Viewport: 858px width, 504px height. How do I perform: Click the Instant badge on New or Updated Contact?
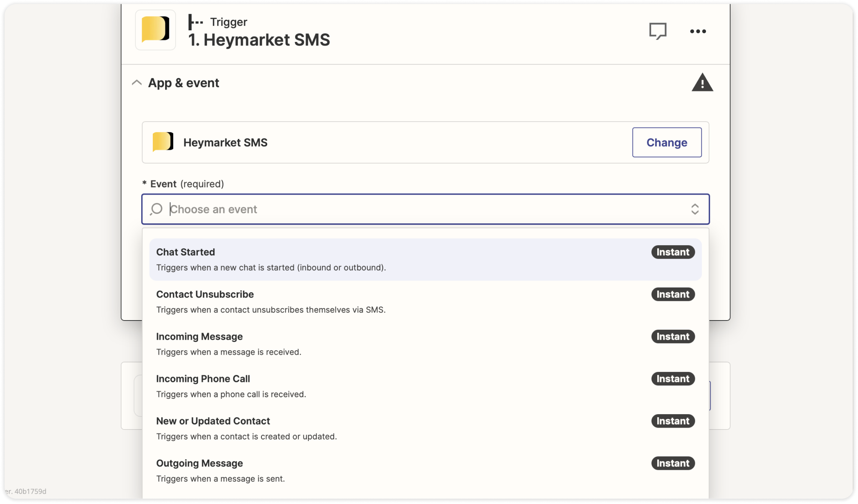click(673, 421)
